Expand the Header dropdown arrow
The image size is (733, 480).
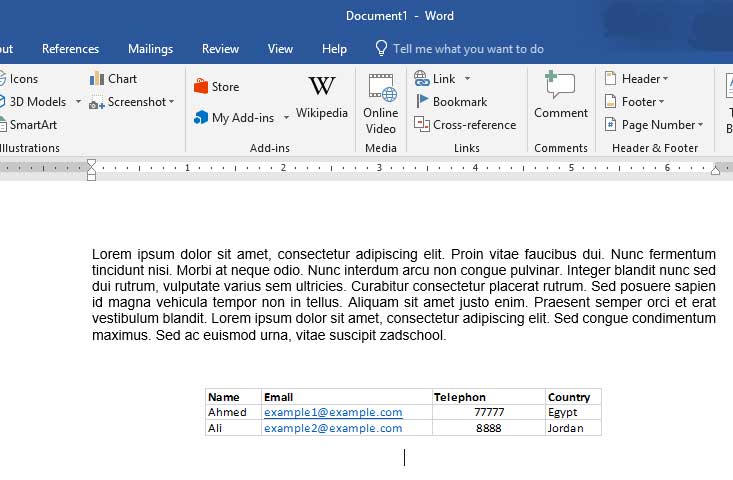(665, 79)
